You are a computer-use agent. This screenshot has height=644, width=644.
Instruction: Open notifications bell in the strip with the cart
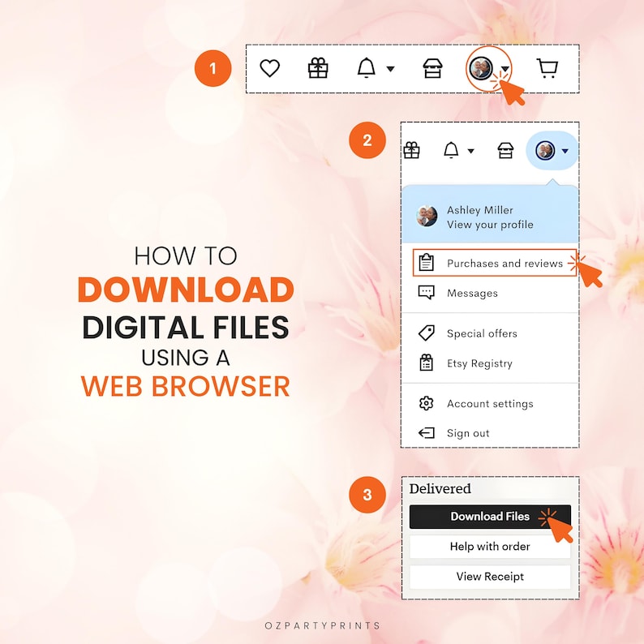(x=366, y=68)
